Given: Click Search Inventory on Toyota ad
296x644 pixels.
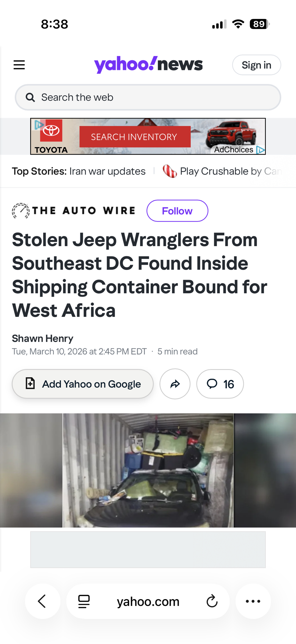Looking at the screenshot, I should (x=135, y=137).
